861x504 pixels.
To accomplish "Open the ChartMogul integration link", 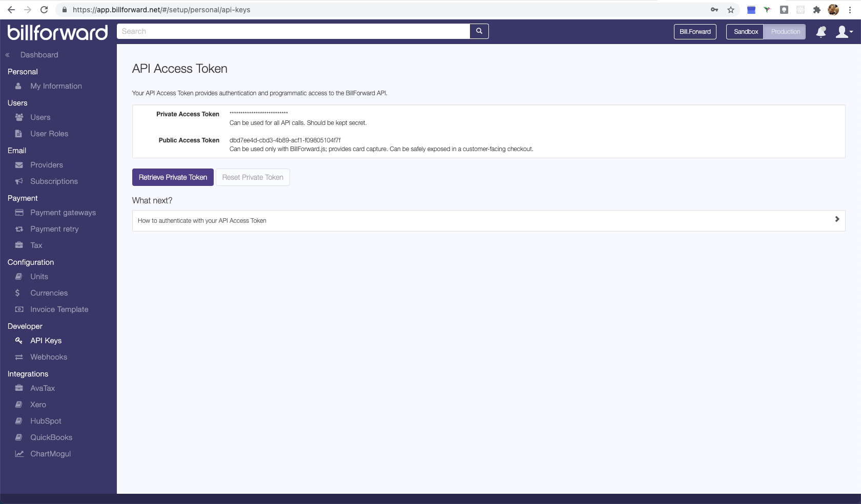I will [x=50, y=454].
